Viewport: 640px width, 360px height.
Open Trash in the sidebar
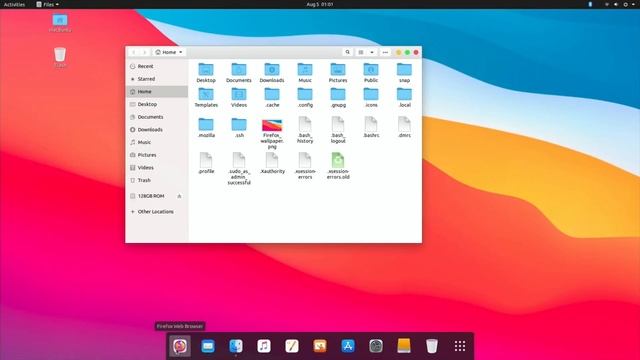coord(157,180)
